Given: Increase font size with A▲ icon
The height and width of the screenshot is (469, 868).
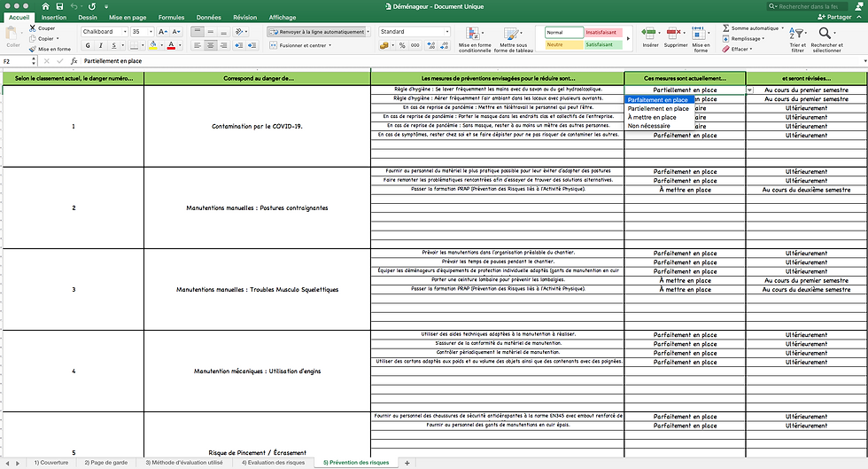Looking at the screenshot, I should 163,32.
